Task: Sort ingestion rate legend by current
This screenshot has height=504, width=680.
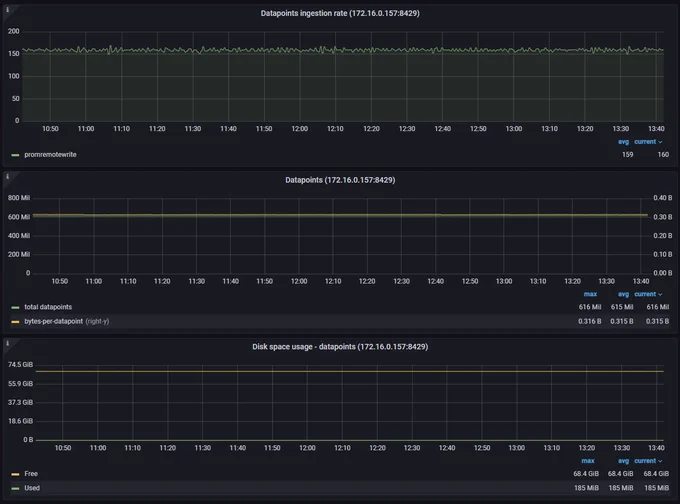Action: pos(648,142)
